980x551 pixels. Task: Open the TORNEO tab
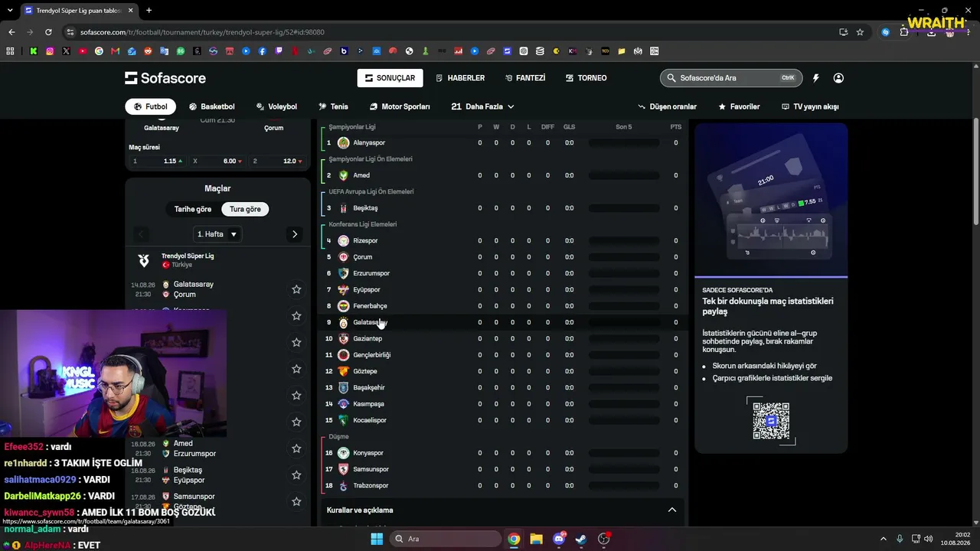(x=586, y=78)
